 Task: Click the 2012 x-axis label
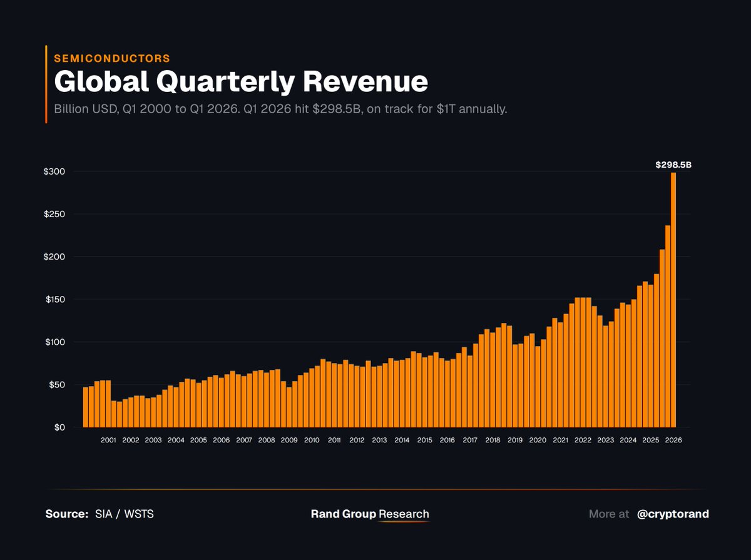click(x=357, y=440)
